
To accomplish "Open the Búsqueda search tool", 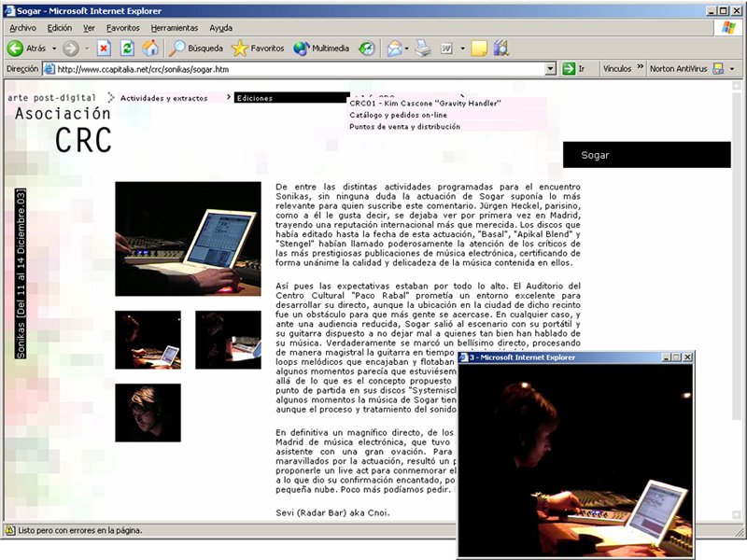I will (196, 49).
